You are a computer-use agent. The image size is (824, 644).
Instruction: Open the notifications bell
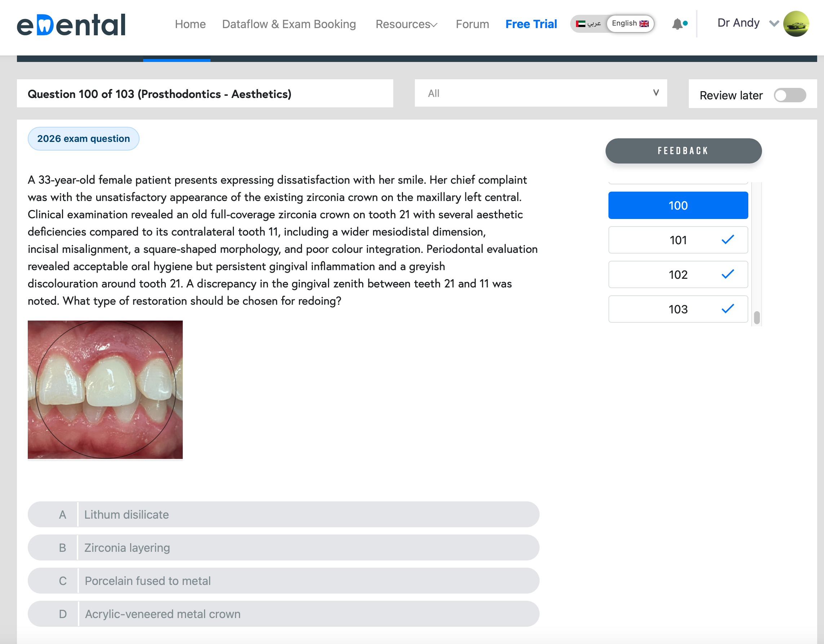(678, 24)
